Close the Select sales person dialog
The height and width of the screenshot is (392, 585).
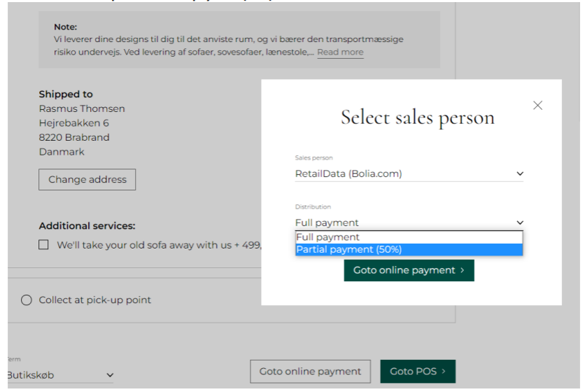(x=537, y=106)
